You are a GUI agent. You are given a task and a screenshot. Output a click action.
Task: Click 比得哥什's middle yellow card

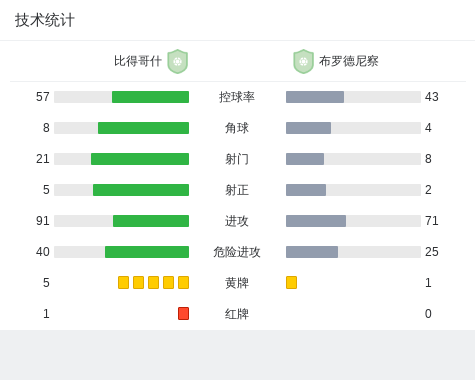click(x=153, y=282)
